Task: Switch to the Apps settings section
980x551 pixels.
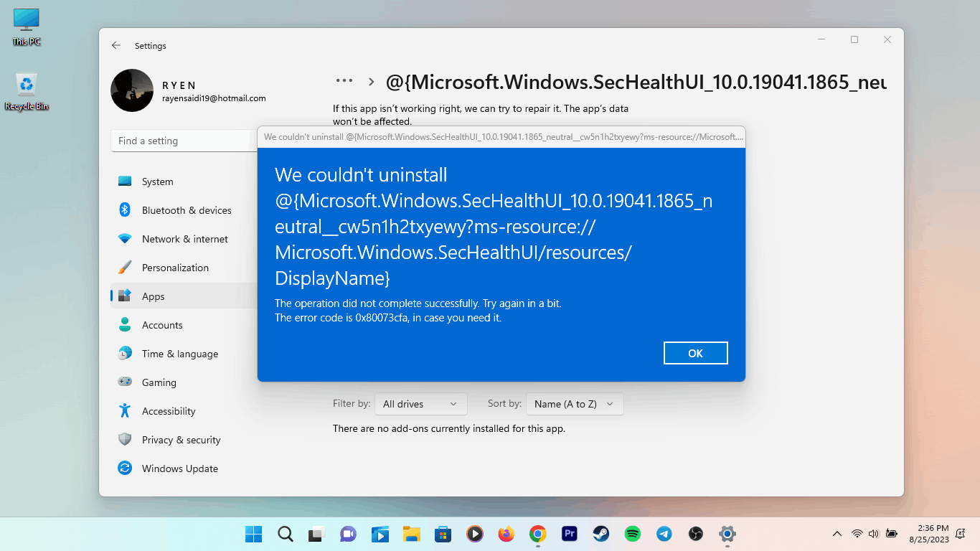Action: pos(153,296)
